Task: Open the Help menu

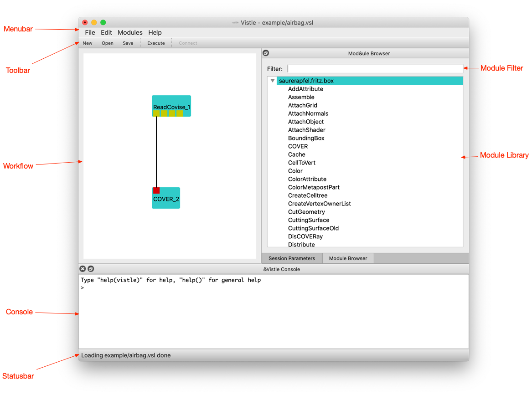Action: coord(155,32)
